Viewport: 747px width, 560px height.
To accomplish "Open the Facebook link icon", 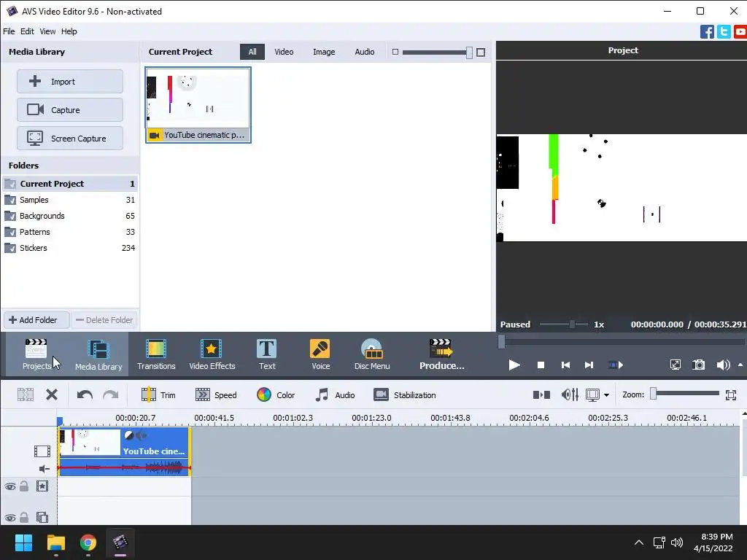I will point(707,32).
